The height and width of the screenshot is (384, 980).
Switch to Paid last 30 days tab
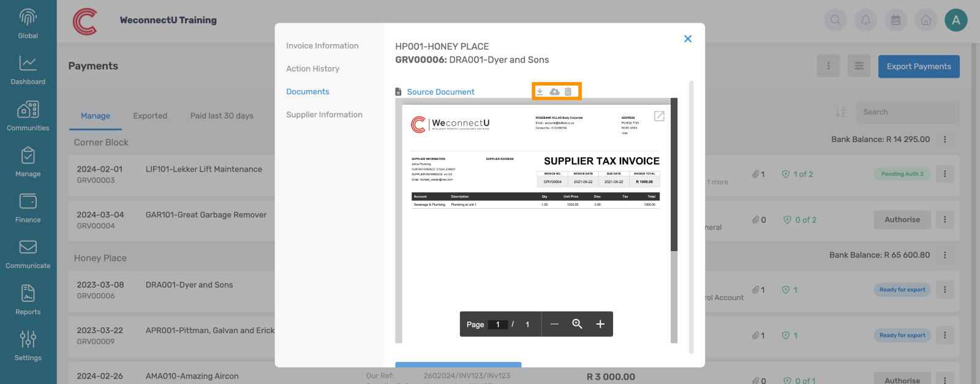[x=222, y=116]
